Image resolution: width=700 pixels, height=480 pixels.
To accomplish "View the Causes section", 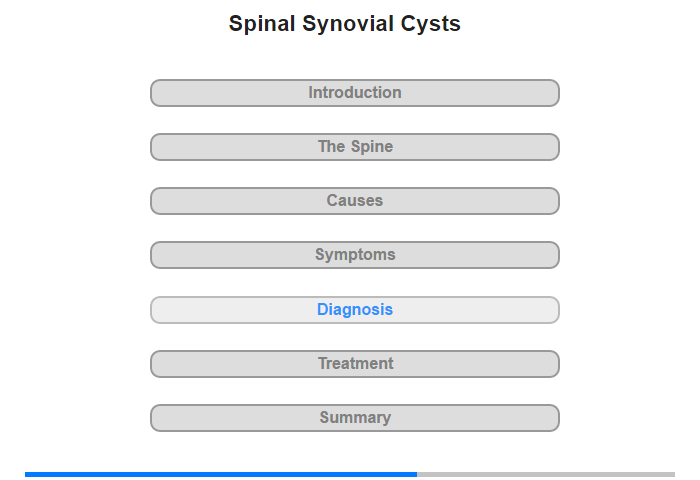I will click(x=355, y=201).
